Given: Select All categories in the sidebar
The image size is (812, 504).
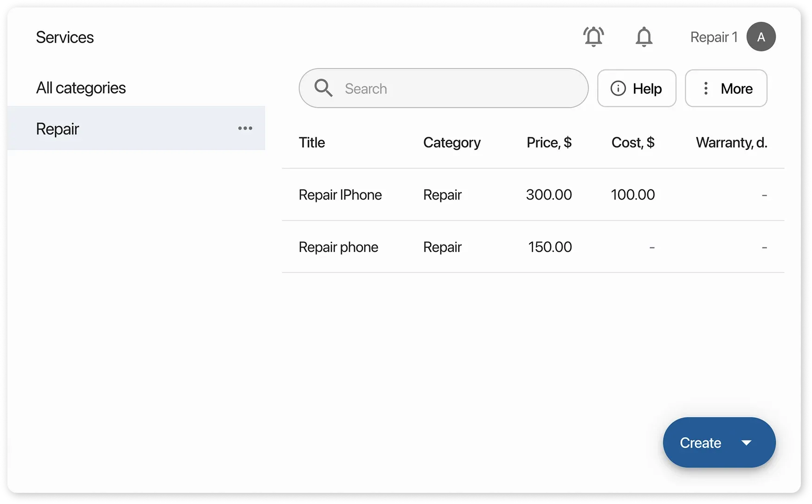Looking at the screenshot, I should (x=81, y=88).
